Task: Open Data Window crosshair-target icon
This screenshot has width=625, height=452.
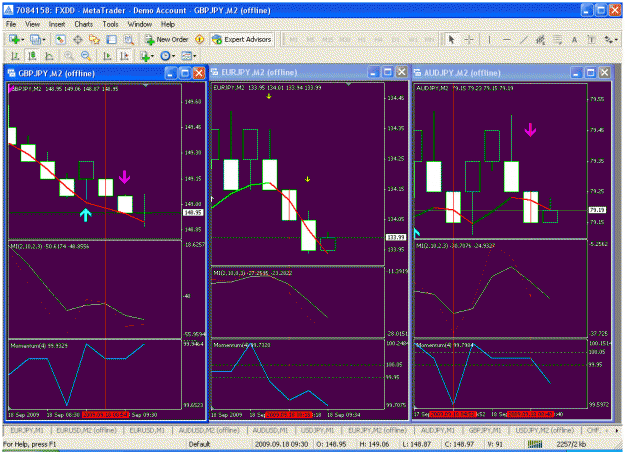Action: 78,39
